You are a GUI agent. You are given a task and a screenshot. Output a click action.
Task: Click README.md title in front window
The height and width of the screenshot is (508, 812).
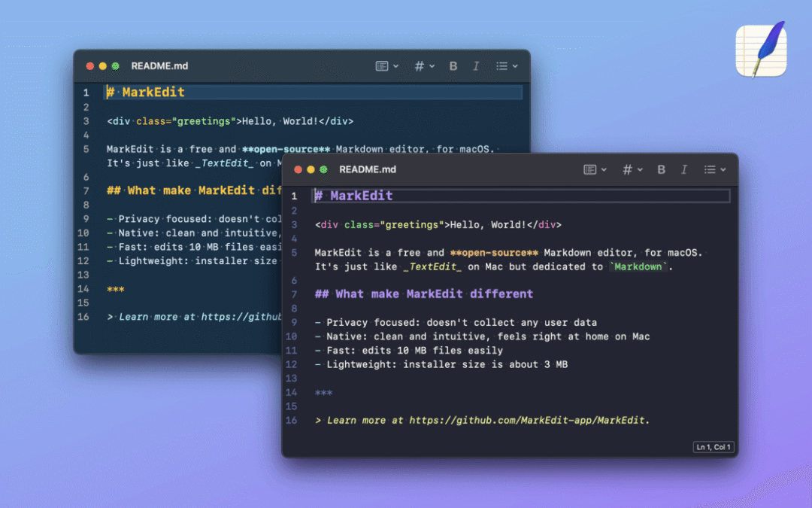pos(367,169)
